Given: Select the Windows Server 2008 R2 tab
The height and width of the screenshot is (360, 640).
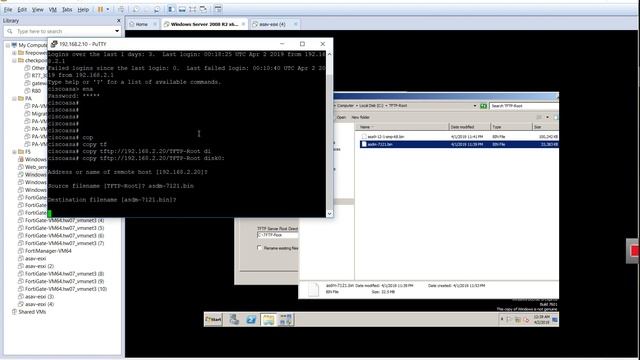Looking at the screenshot, I should click(204, 24).
